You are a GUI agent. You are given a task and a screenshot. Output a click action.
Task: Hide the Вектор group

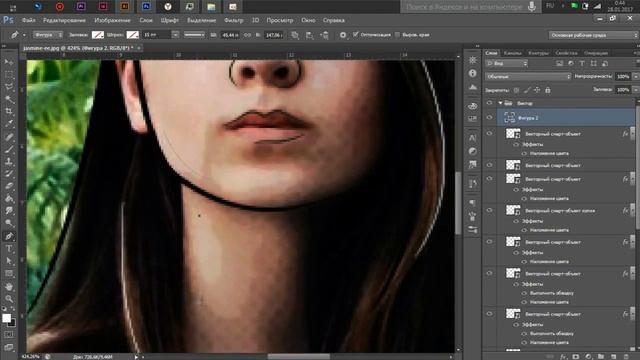pos(489,103)
